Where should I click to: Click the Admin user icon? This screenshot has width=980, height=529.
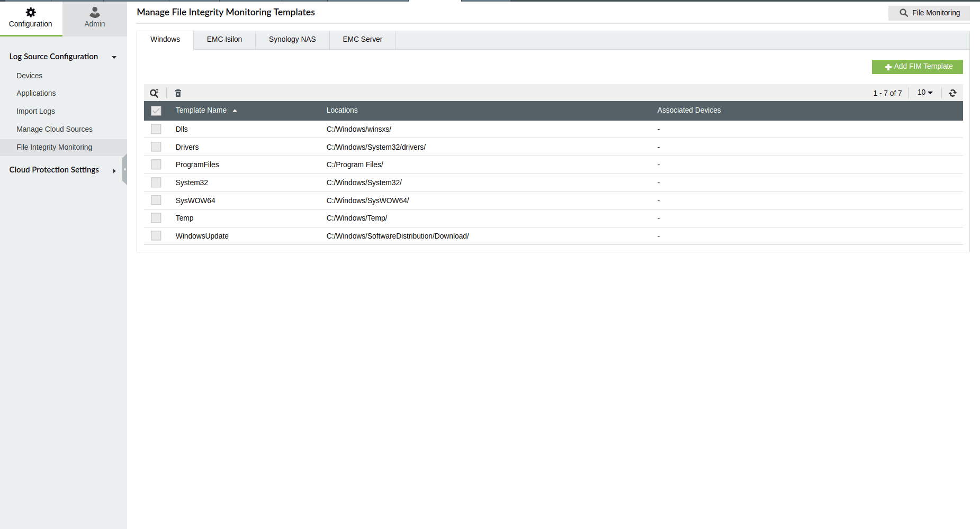coord(94,12)
